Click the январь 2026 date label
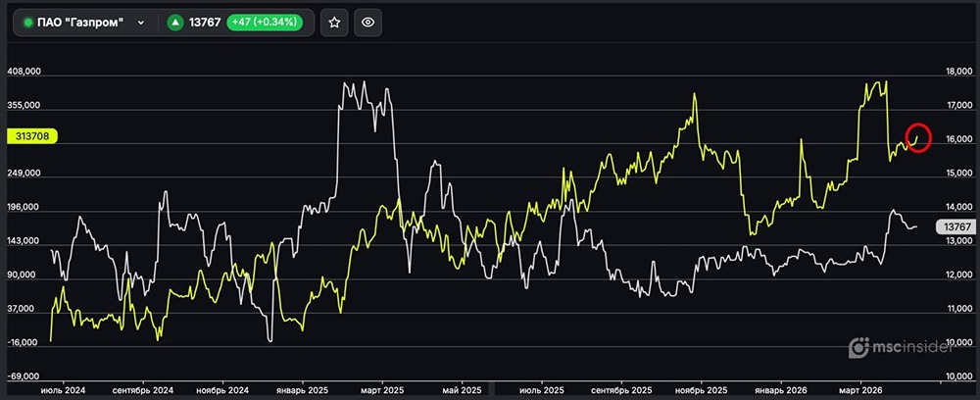 point(781,389)
